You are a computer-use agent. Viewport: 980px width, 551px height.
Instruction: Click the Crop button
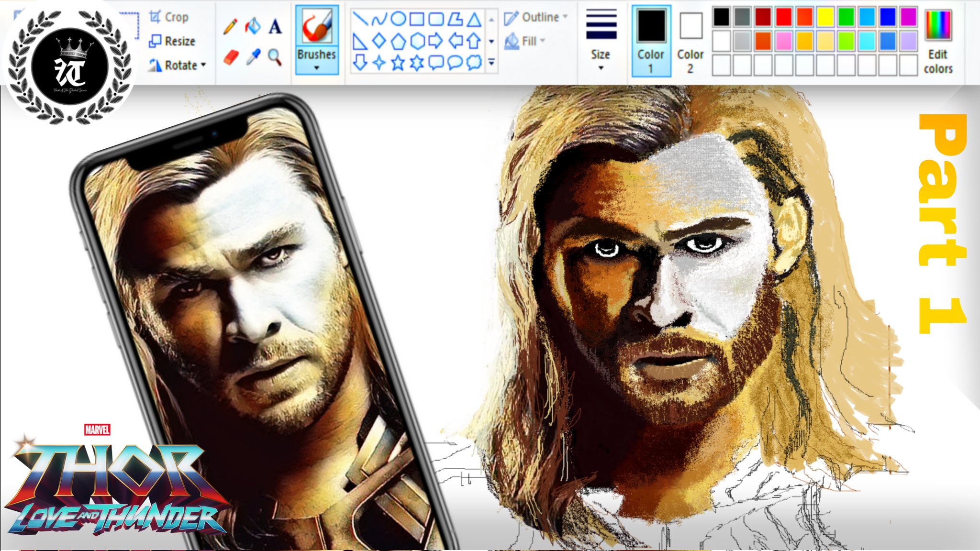(x=169, y=17)
